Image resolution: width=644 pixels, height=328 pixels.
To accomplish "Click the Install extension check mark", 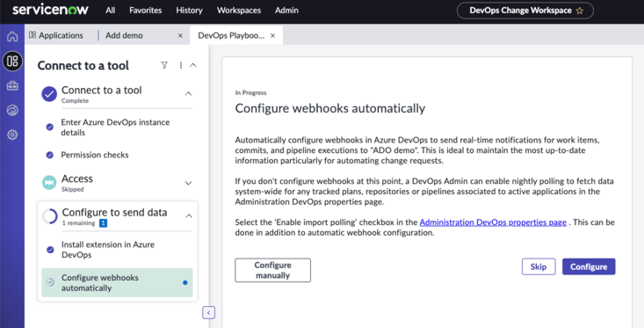I will pyautogui.click(x=50, y=250).
